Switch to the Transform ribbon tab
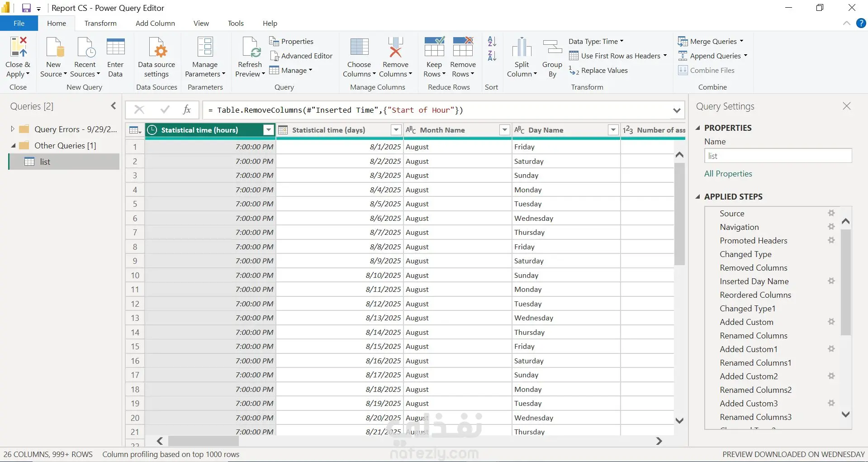Image resolution: width=868 pixels, height=462 pixels. tap(100, 23)
